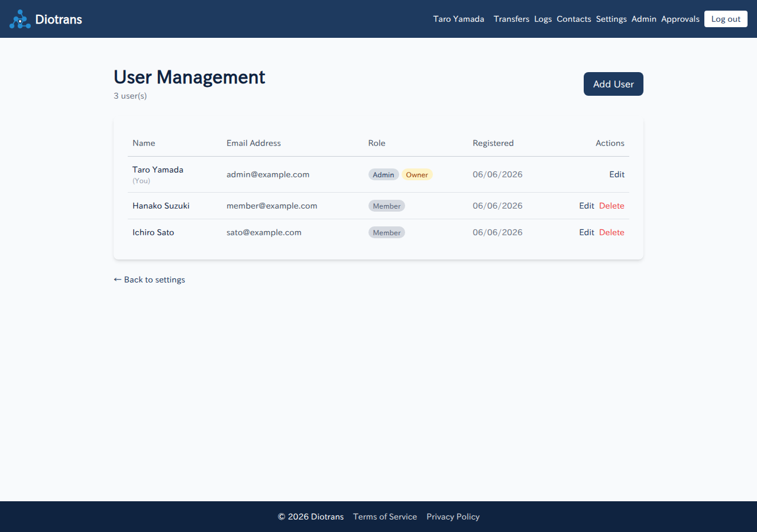757x532 pixels.
Task: Edit the Hanako Suzuki user
Action: [587, 206]
